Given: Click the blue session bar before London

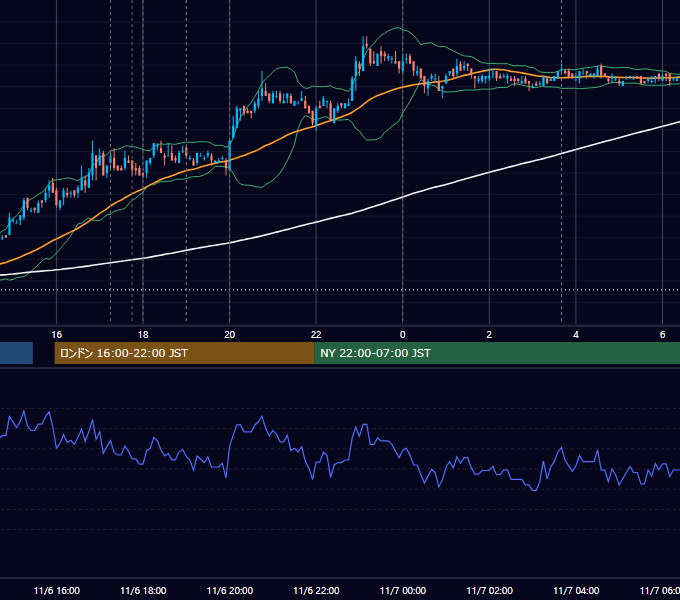Looking at the screenshot, I should coord(16,353).
